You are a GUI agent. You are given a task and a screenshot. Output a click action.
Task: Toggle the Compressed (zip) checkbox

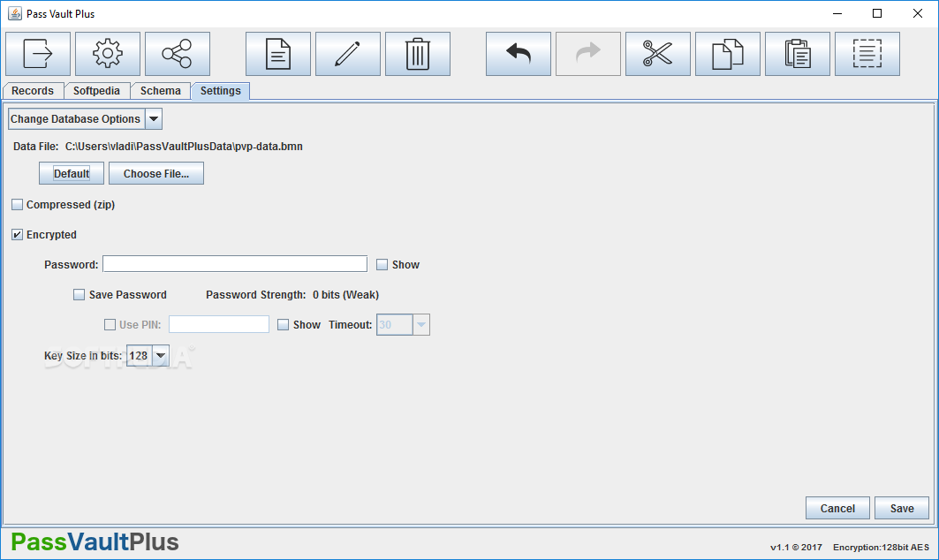(x=18, y=205)
